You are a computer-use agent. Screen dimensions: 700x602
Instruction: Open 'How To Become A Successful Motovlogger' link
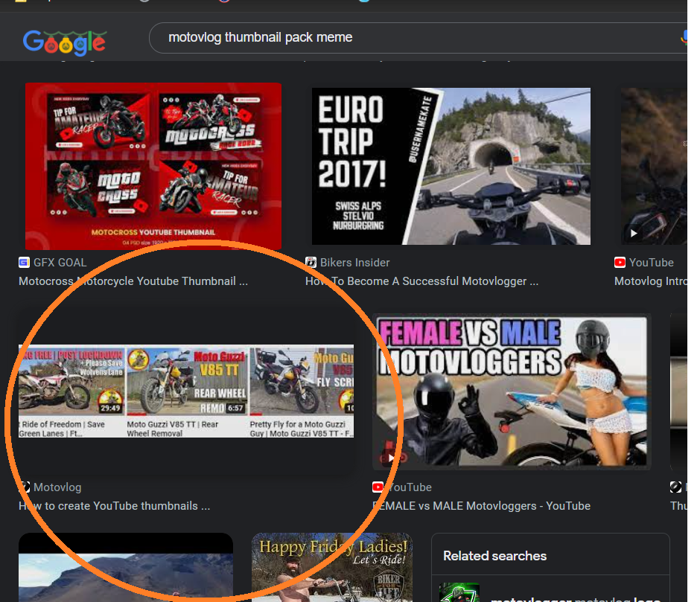click(x=421, y=281)
